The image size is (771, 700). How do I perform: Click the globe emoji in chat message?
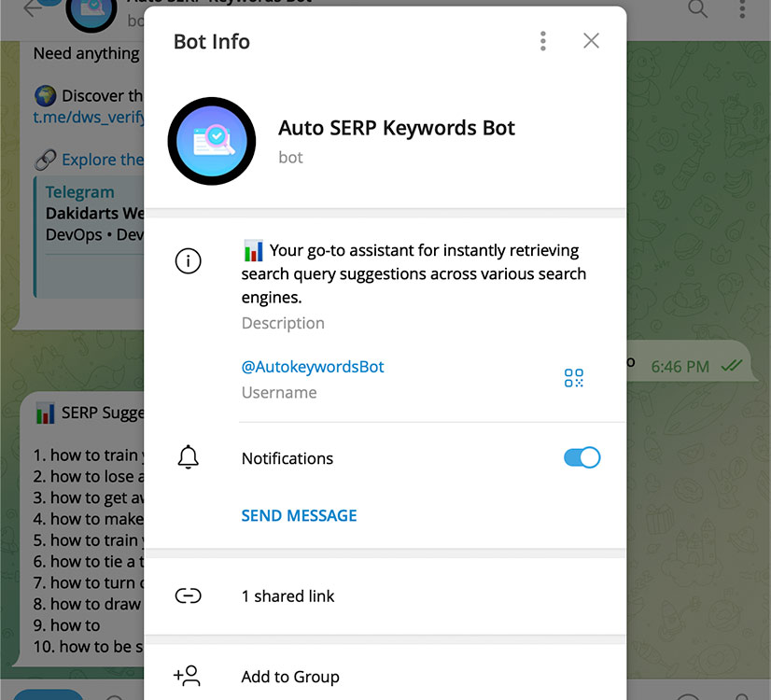(45, 96)
